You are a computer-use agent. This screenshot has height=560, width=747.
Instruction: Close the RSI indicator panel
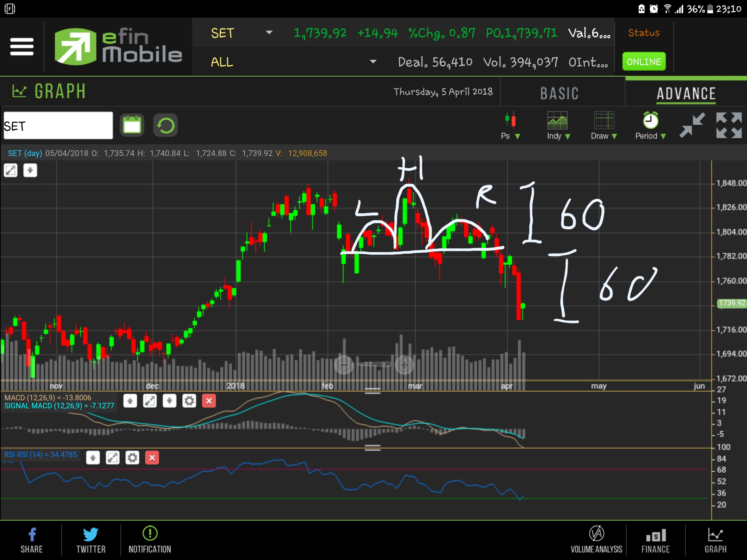(x=152, y=458)
